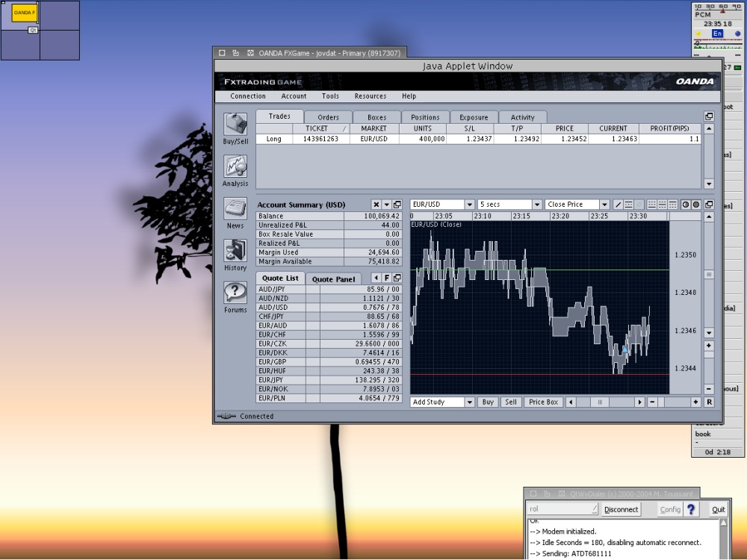Click the Buy button below chart

(487, 402)
